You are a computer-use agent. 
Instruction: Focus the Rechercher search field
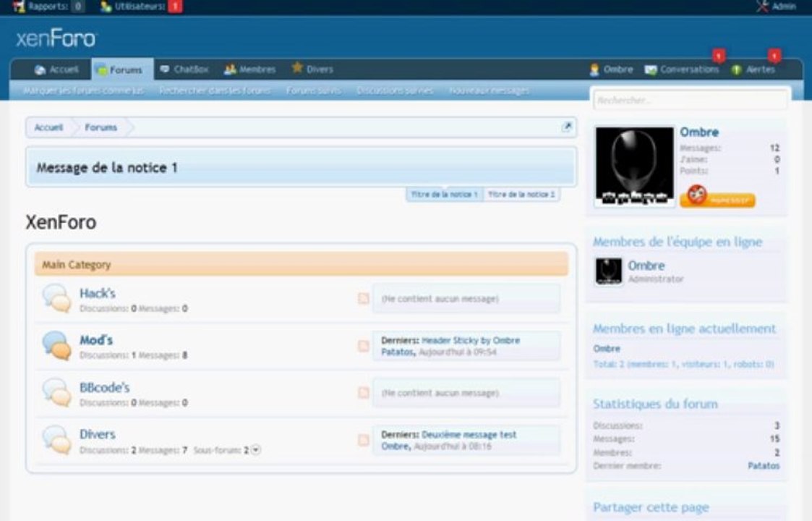point(690,100)
